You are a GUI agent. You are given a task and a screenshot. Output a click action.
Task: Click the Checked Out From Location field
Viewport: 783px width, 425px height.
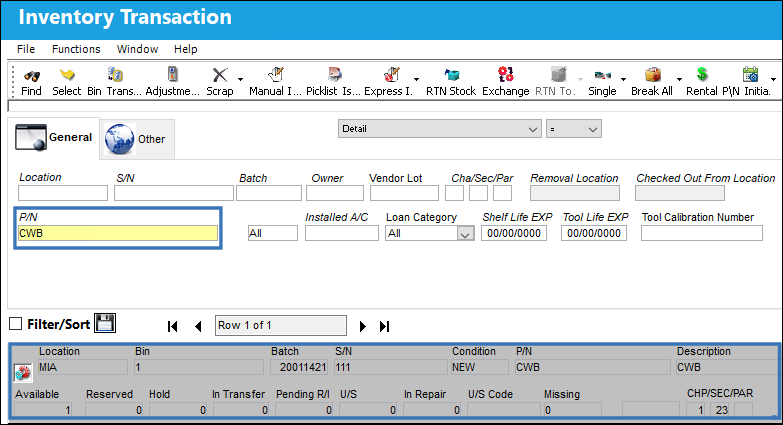coord(680,193)
